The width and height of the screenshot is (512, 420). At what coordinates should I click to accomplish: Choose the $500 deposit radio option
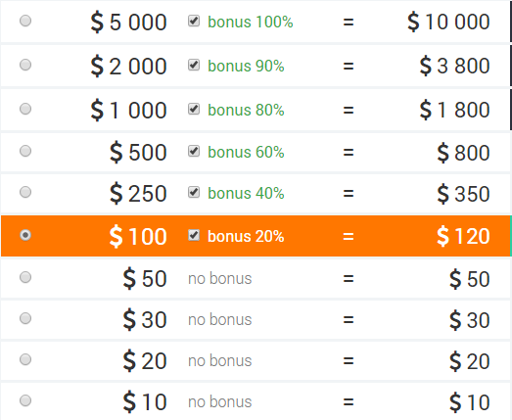tap(25, 151)
